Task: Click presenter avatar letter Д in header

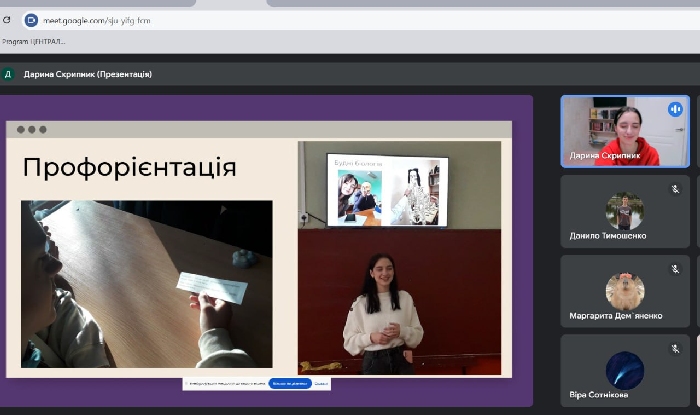Action: tap(8, 74)
